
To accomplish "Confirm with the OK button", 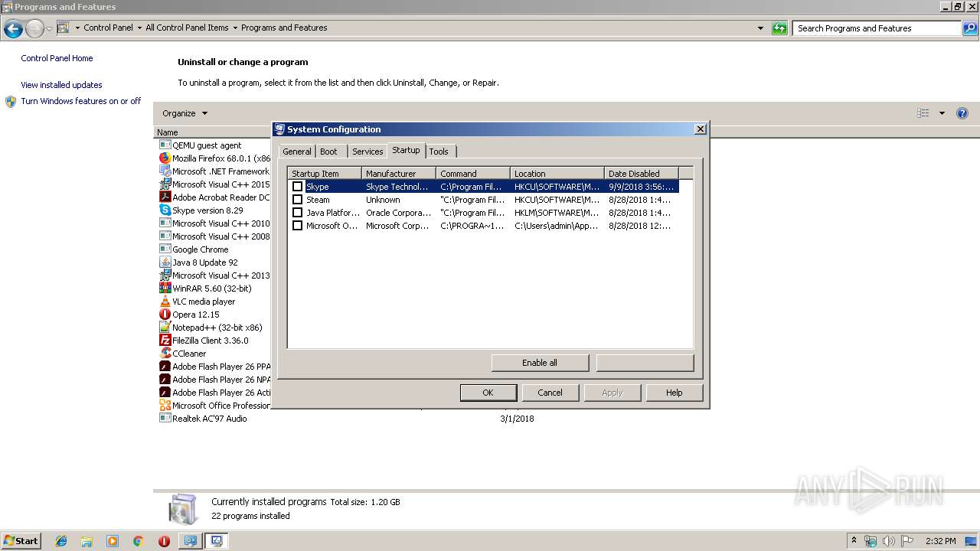I will [488, 393].
